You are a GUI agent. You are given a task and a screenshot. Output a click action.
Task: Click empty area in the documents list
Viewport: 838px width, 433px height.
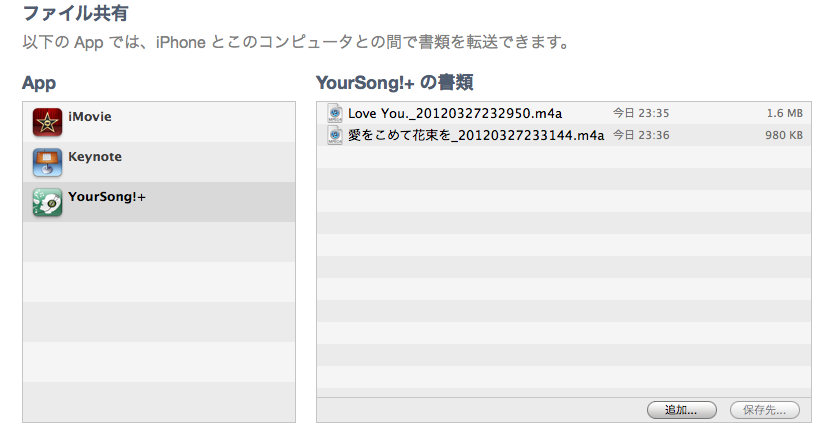(564, 267)
